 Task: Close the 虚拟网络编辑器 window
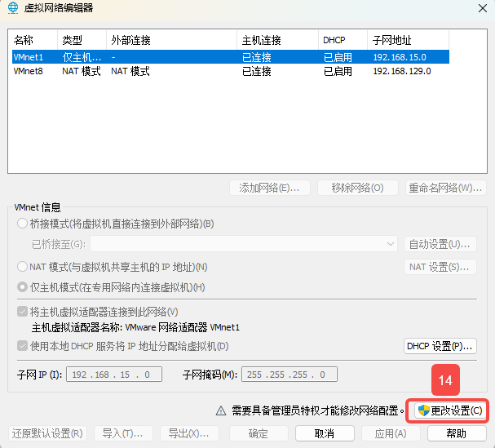coord(483,8)
